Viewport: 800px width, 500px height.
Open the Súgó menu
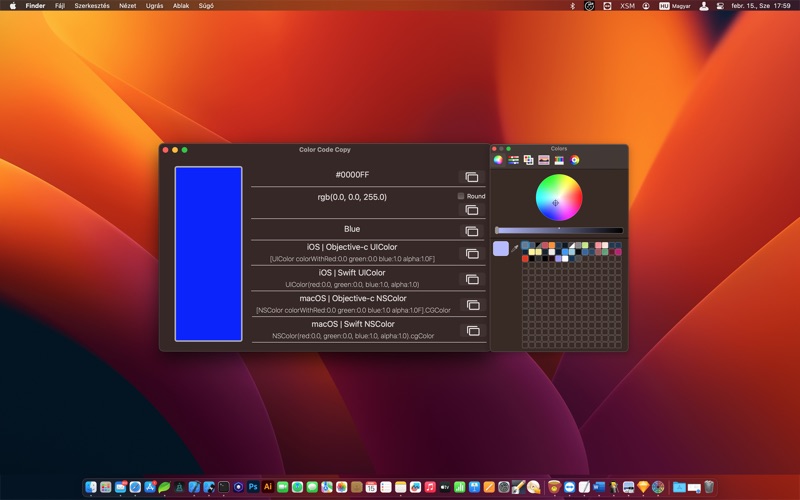pyautogui.click(x=206, y=6)
